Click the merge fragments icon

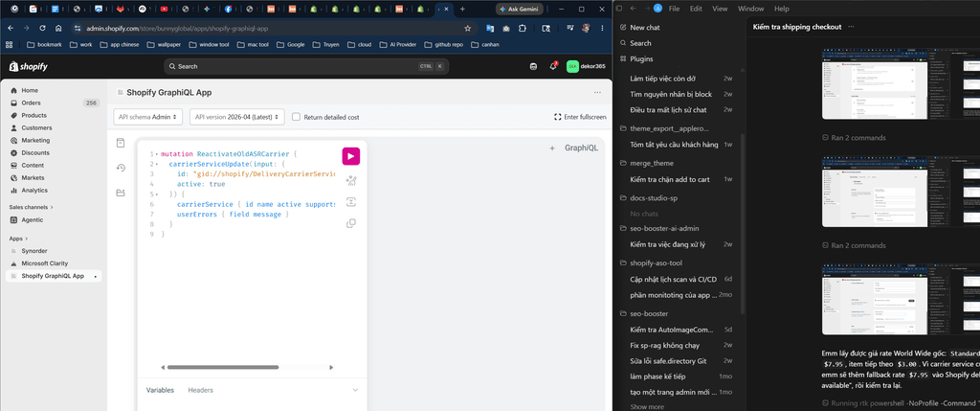tap(350, 202)
